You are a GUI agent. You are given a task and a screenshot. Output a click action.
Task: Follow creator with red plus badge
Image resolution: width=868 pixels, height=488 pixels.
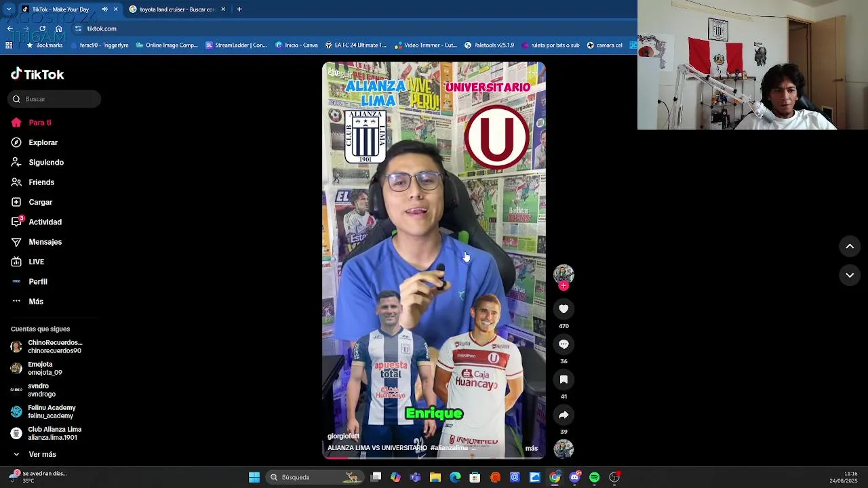pos(564,286)
